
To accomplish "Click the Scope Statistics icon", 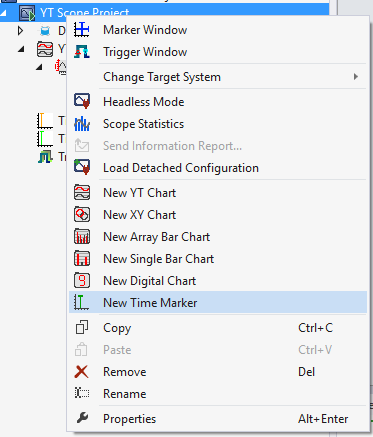I will [x=82, y=124].
